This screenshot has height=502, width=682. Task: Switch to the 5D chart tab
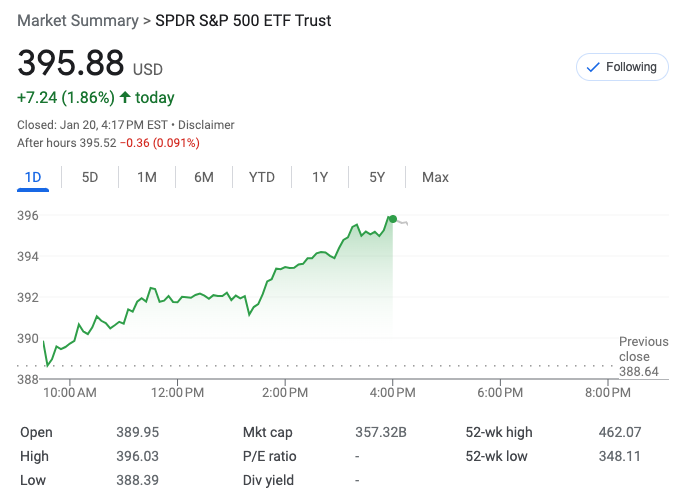tap(90, 177)
